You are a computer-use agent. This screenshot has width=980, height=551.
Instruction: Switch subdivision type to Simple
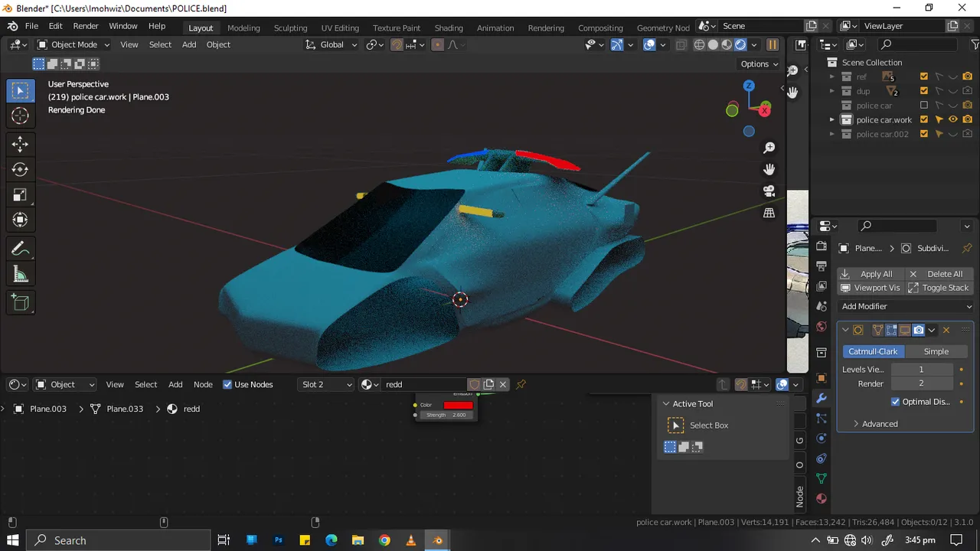click(936, 351)
